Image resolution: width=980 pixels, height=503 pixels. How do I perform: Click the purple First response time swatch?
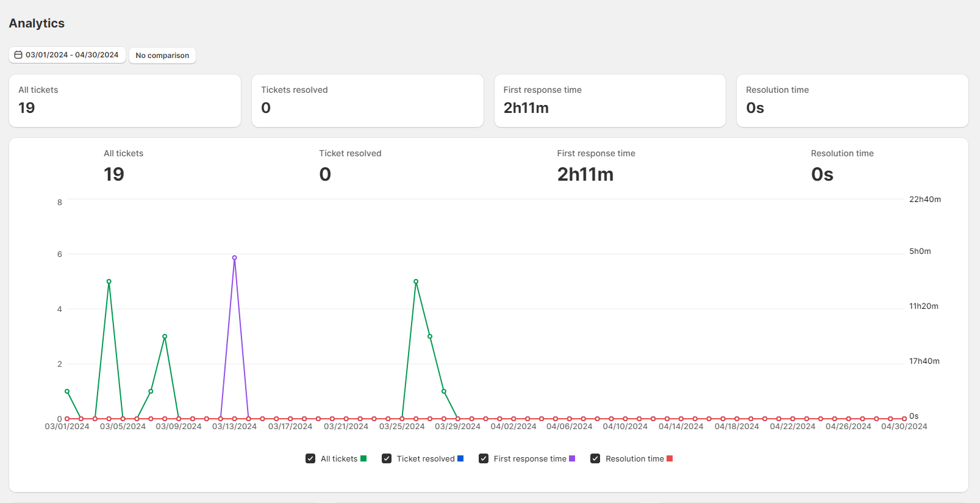pos(572,458)
